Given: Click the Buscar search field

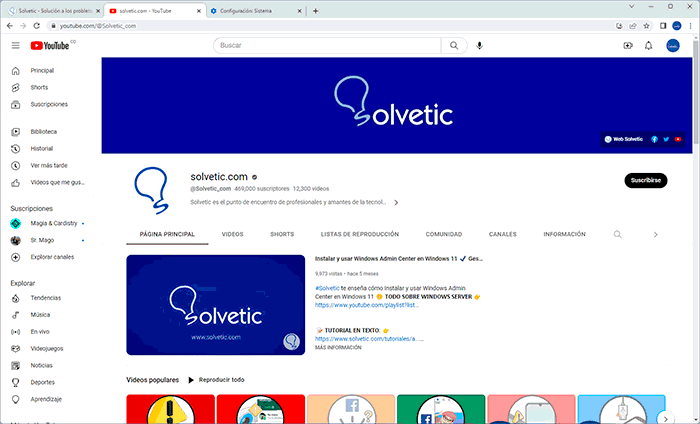Looking at the screenshot, I should tap(327, 46).
